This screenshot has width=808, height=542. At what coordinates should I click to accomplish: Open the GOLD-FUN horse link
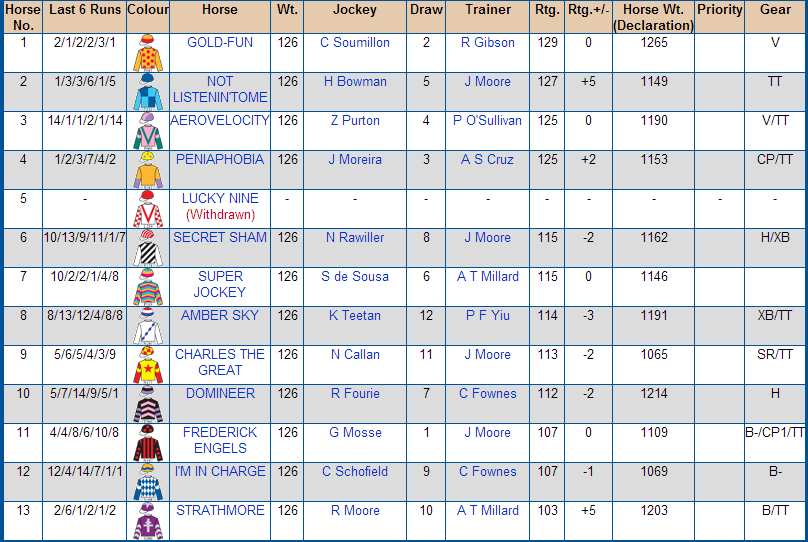coord(220,42)
